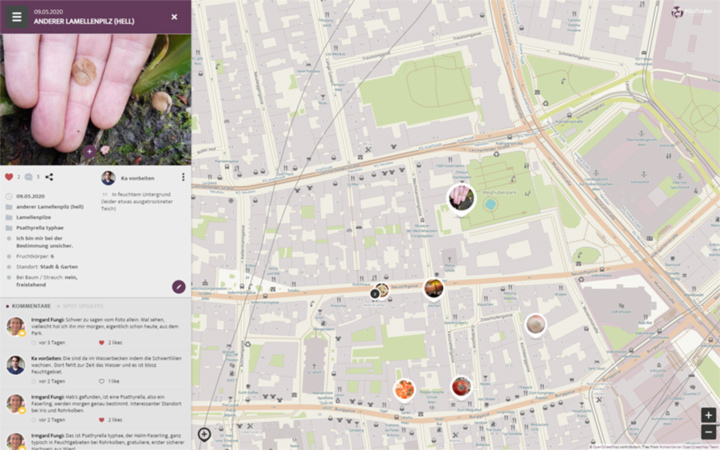The height and width of the screenshot is (450, 720).
Task: Close the Anderer Lamellenpilz spot panel
Action: click(x=174, y=17)
